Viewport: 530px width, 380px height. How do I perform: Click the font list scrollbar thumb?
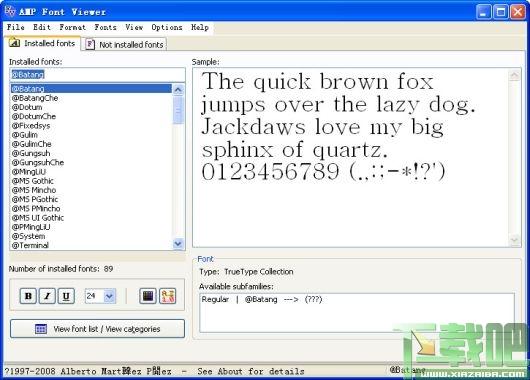pos(178,110)
